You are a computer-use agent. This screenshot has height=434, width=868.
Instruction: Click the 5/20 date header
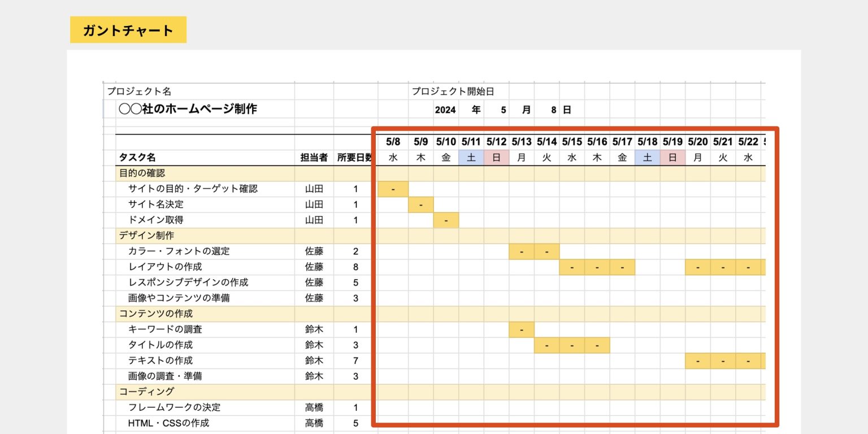[x=698, y=141]
